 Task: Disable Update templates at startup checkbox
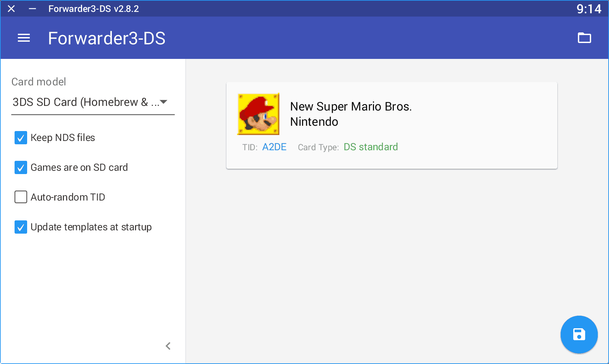[21, 227]
